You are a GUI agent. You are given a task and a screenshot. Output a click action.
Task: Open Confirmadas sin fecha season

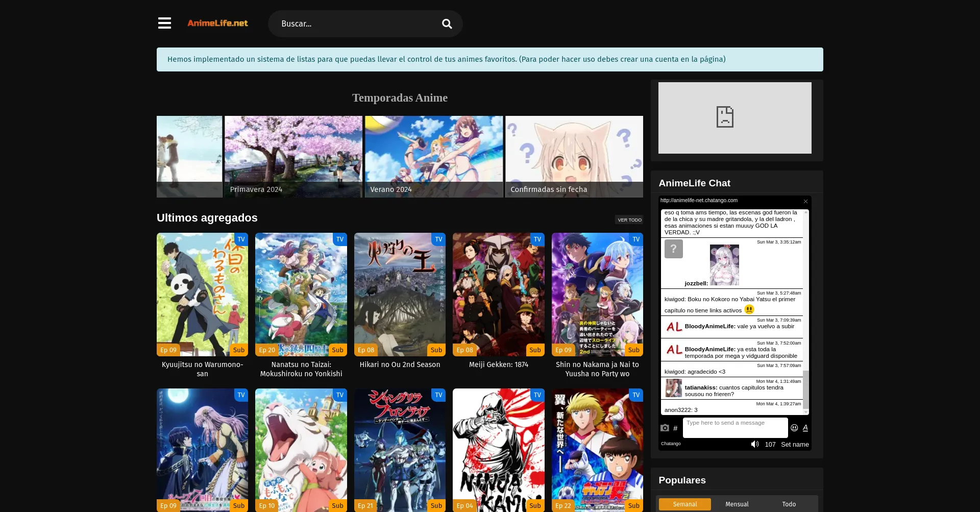click(574, 157)
